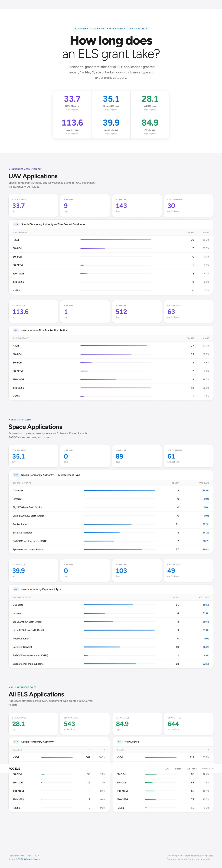Click the 'UAV Applications' section heading
The width and height of the screenshot is (222, 868).
tap(33, 176)
